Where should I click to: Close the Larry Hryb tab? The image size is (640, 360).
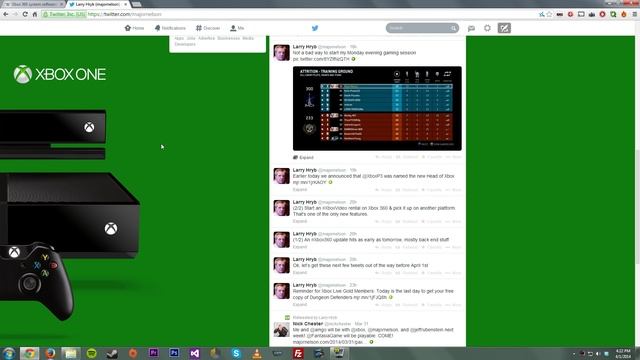126,4
